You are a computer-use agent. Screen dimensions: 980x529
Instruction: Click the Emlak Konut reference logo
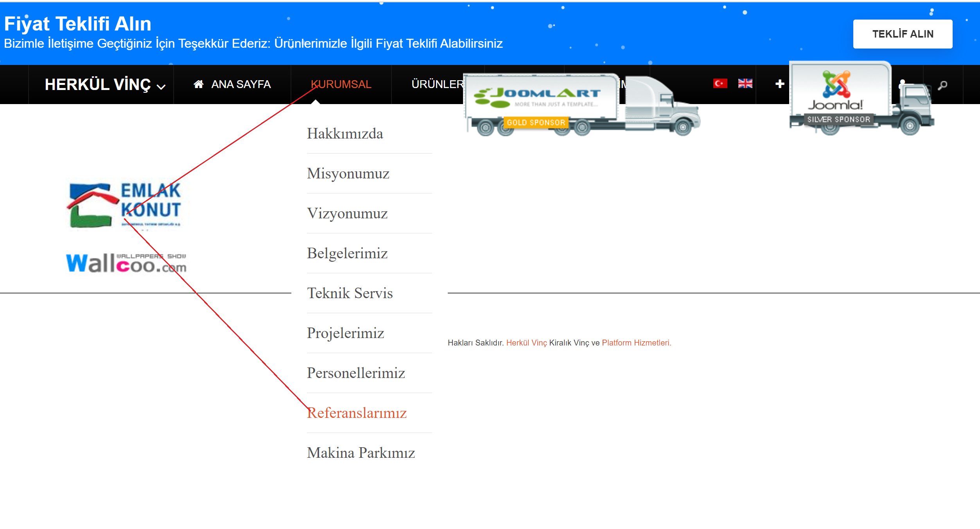coord(124,205)
